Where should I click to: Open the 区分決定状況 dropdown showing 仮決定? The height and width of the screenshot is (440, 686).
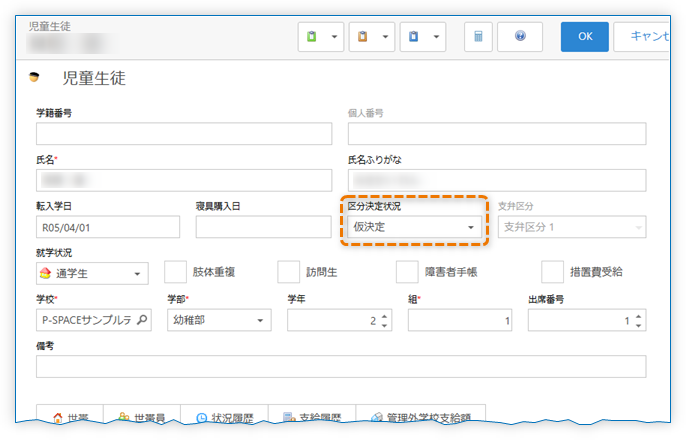(414, 227)
